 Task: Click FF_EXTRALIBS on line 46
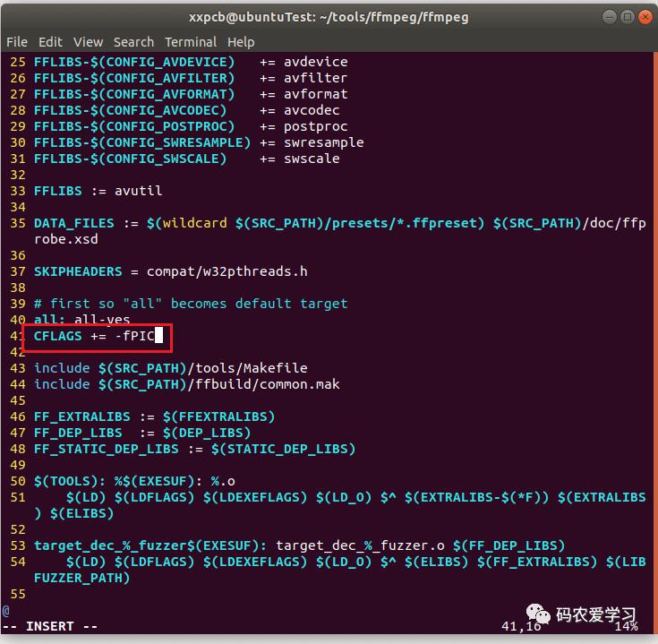pos(81,416)
